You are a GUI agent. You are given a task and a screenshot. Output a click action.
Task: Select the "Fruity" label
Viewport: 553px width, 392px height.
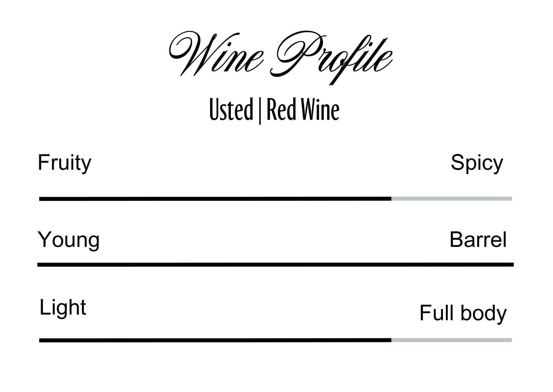pos(65,163)
